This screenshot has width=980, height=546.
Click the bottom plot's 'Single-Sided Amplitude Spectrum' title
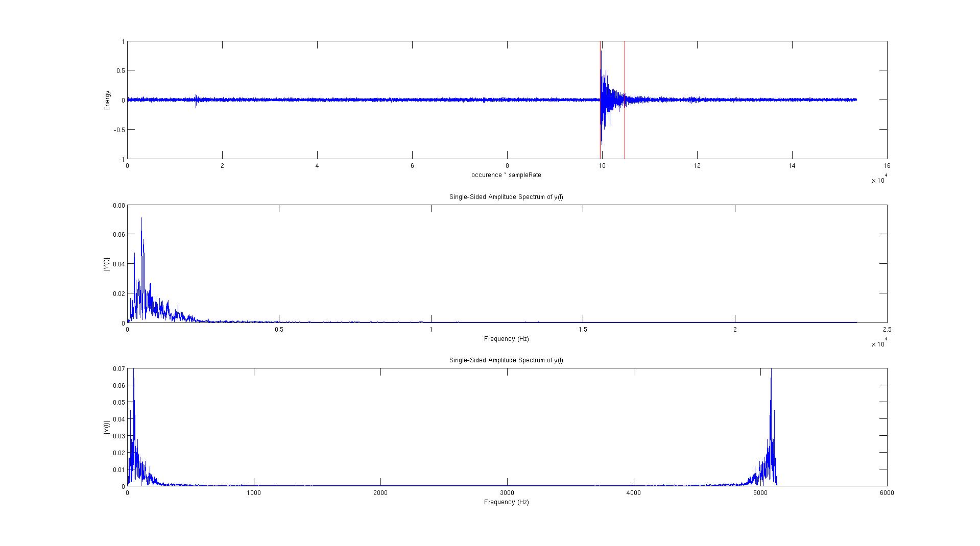pyautogui.click(x=506, y=360)
